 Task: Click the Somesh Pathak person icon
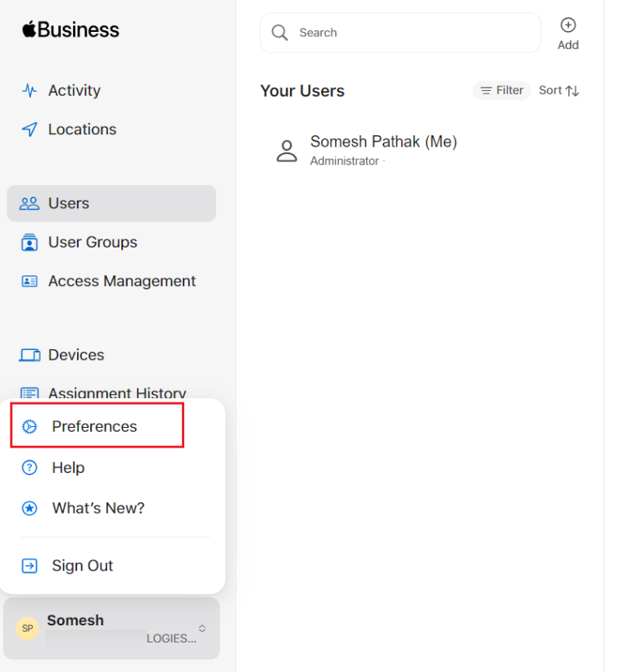(x=287, y=151)
